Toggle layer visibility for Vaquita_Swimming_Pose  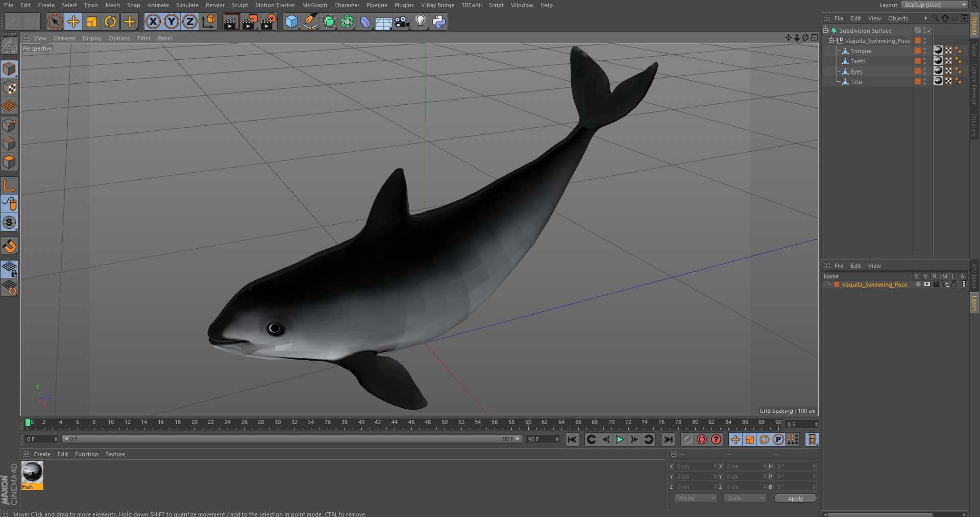point(927,284)
